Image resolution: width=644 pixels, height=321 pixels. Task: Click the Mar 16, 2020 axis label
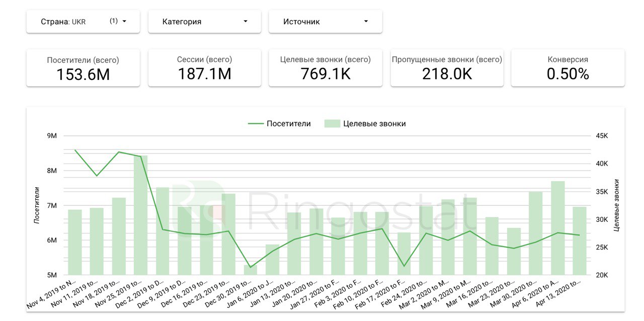[469, 293]
